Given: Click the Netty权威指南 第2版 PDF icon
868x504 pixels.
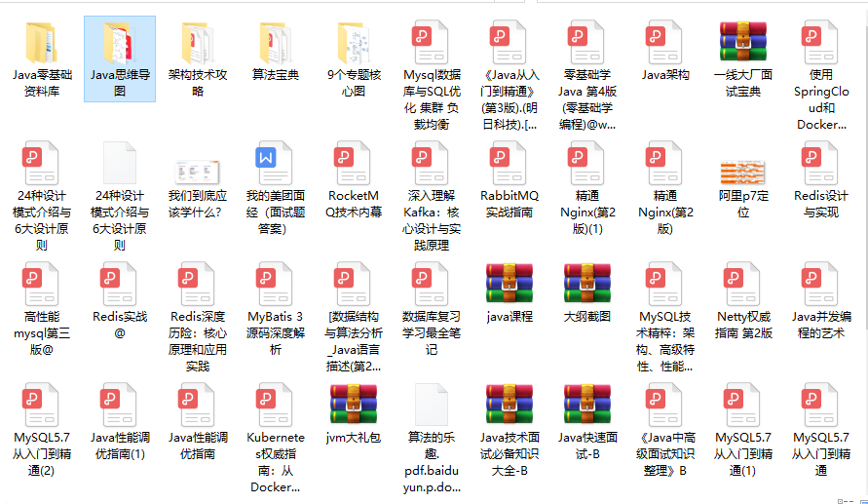Looking at the screenshot, I should click(x=741, y=284).
